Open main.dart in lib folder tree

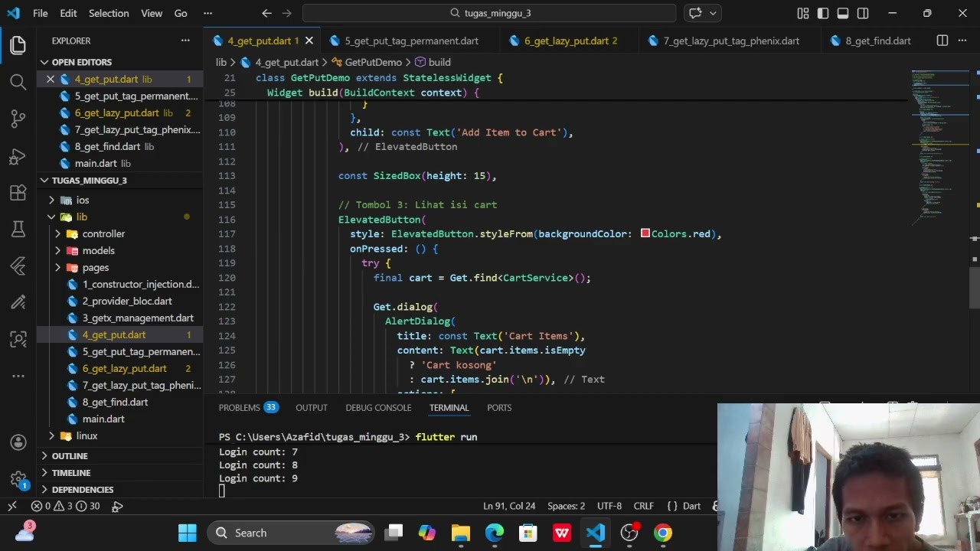103,419
